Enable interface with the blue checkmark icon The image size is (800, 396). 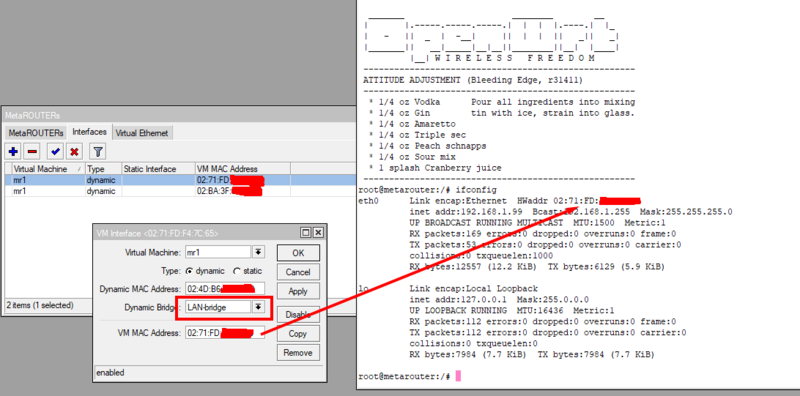(56, 152)
